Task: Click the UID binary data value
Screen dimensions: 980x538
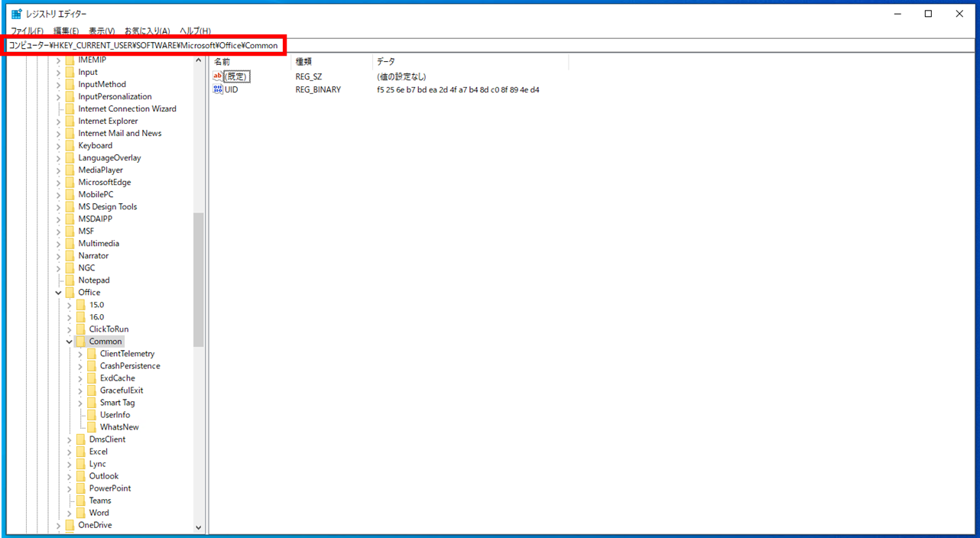Action: (458, 89)
